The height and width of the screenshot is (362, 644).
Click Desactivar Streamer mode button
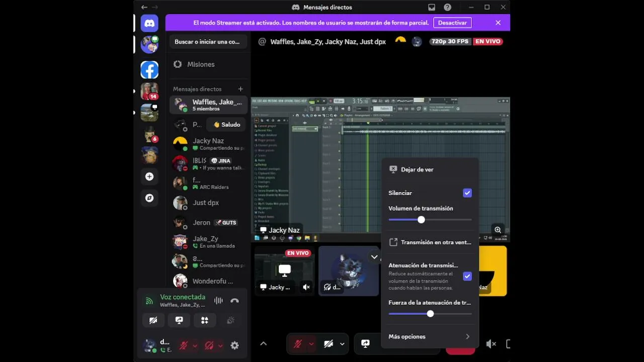tap(452, 23)
